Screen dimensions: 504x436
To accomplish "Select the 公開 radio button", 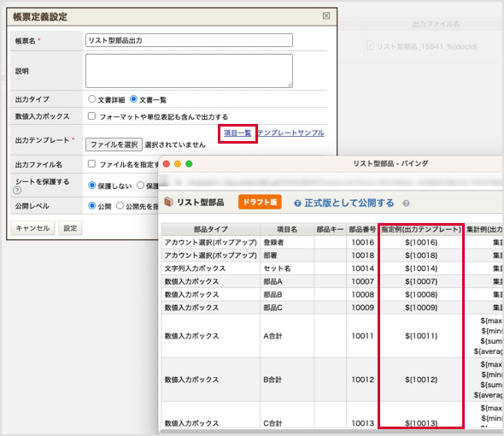I will 92,206.
